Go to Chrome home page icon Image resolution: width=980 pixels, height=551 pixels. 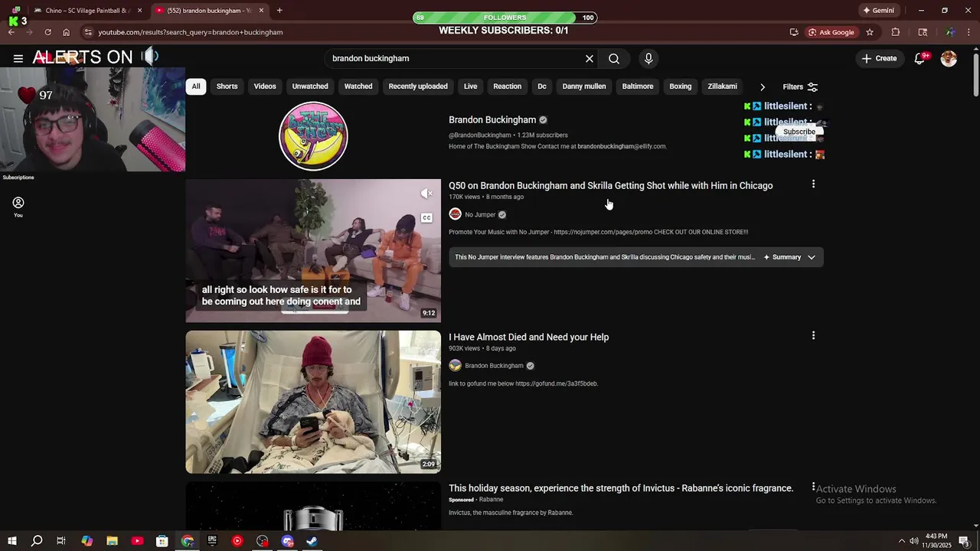(x=66, y=32)
